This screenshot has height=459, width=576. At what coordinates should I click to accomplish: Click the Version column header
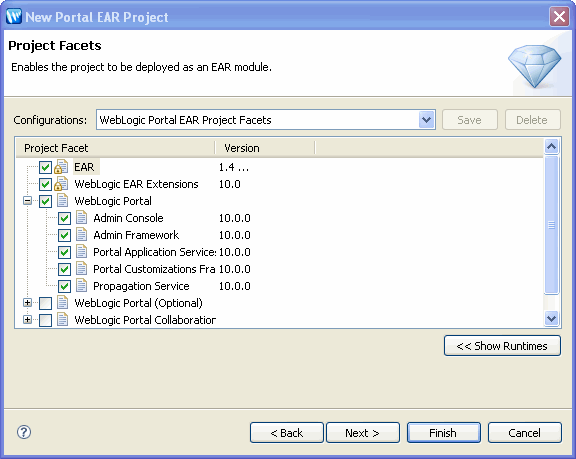pyautogui.click(x=265, y=148)
